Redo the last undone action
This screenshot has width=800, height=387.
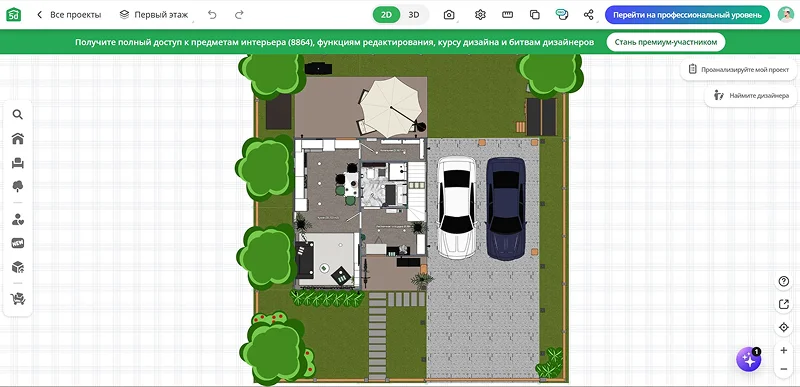click(239, 15)
